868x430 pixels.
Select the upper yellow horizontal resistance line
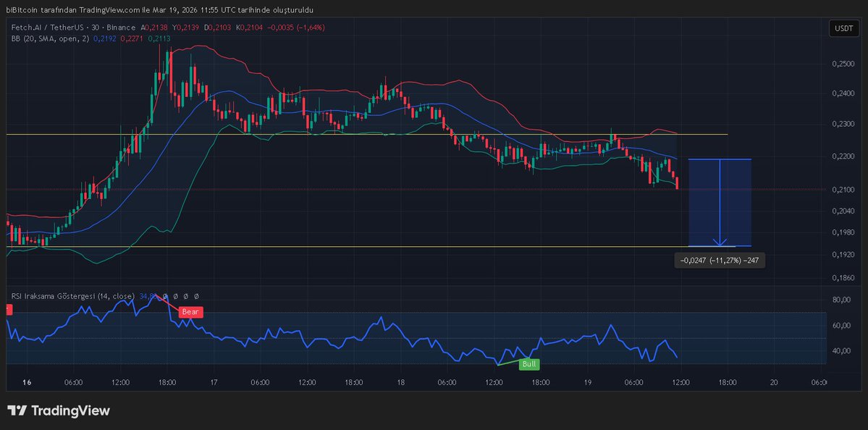click(x=366, y=135)
